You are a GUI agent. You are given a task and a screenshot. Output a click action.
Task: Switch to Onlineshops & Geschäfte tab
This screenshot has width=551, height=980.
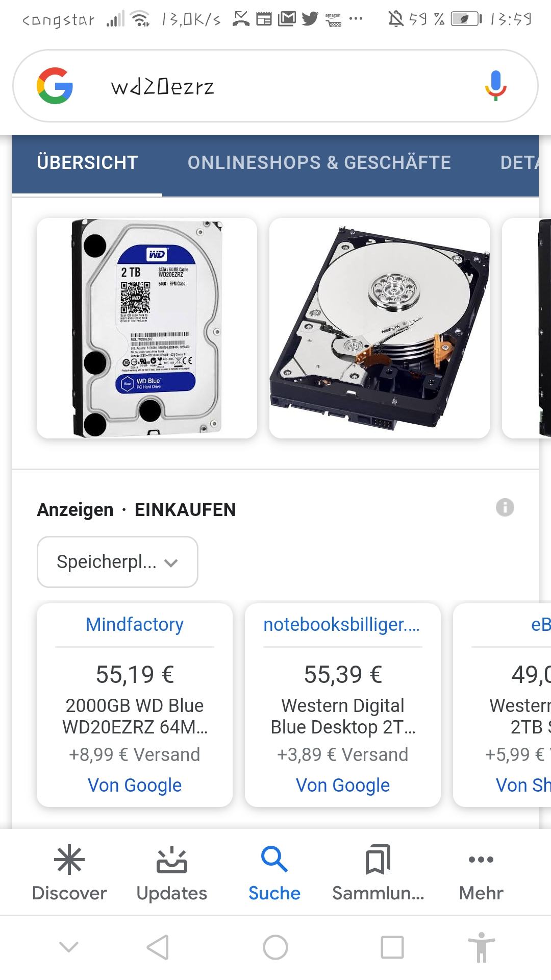click(x=319, y=162)
